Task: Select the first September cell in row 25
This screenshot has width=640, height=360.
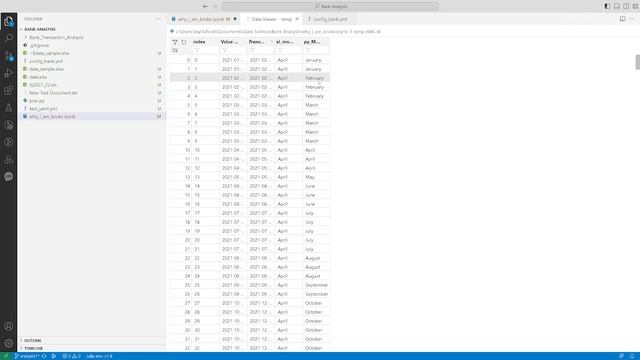Action: pos(316,285)
